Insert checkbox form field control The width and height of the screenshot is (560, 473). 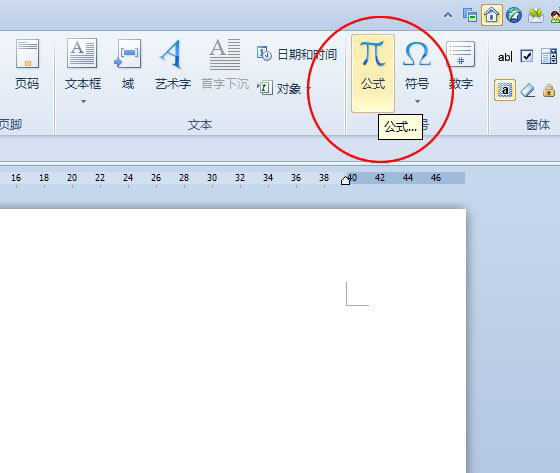coord(527,56)
